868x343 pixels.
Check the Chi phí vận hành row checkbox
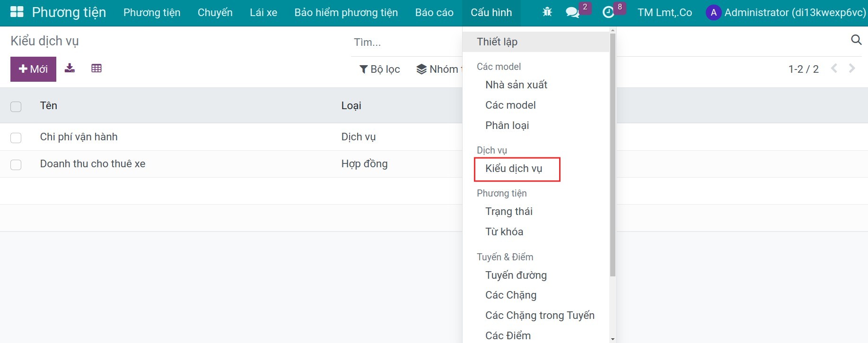point(16,137)
